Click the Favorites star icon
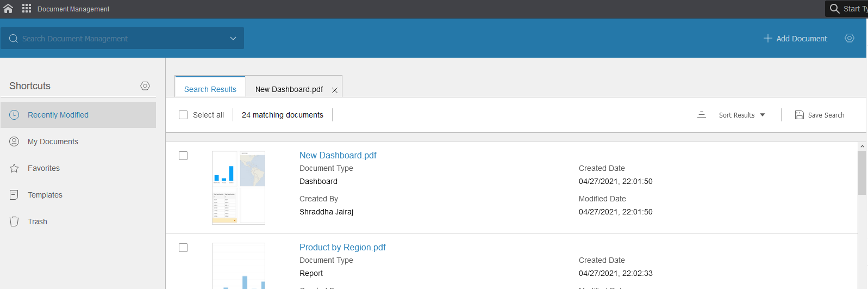The width and height of the screenshot is (868, 289). [14, 168]
